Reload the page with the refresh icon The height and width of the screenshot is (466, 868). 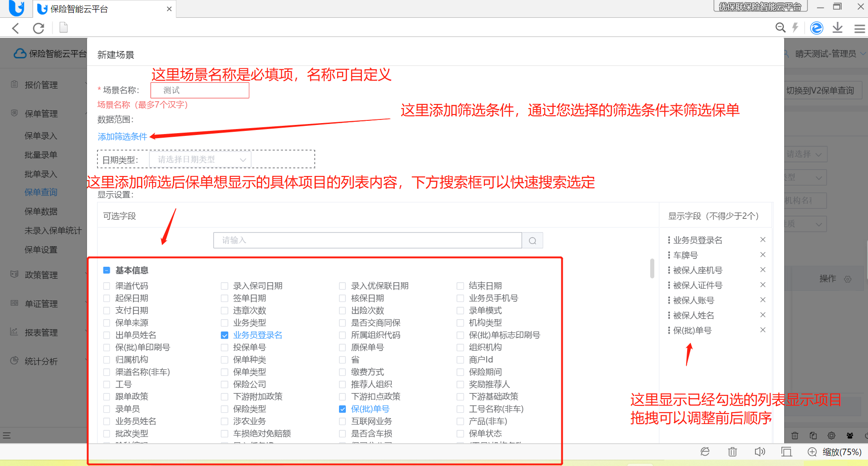[x=39, y=28]
